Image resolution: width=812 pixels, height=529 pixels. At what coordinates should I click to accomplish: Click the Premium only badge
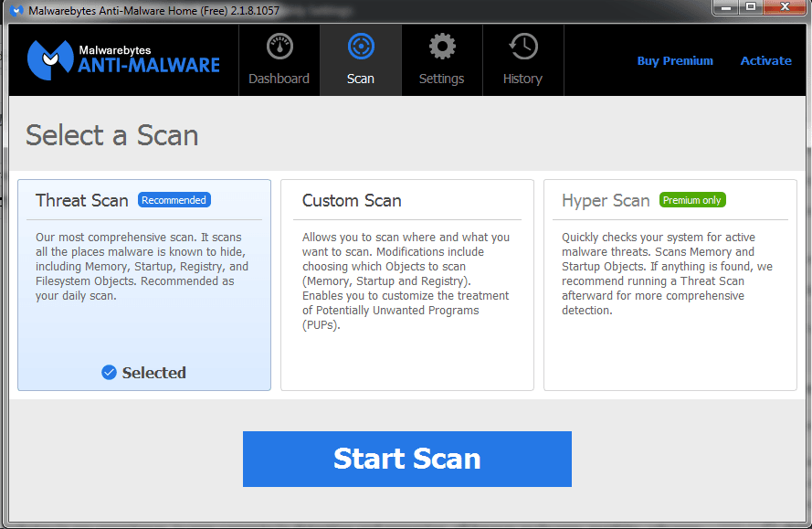[692, 200]
